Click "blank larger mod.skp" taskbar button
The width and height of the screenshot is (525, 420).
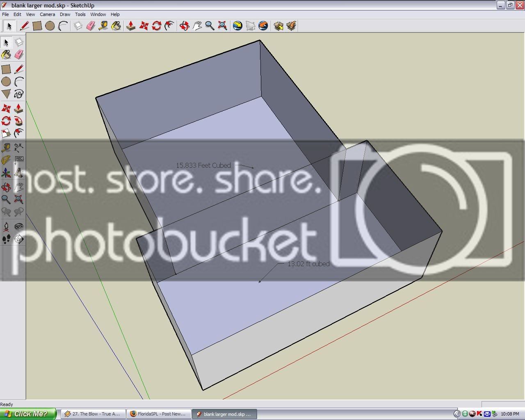point(225,414)
